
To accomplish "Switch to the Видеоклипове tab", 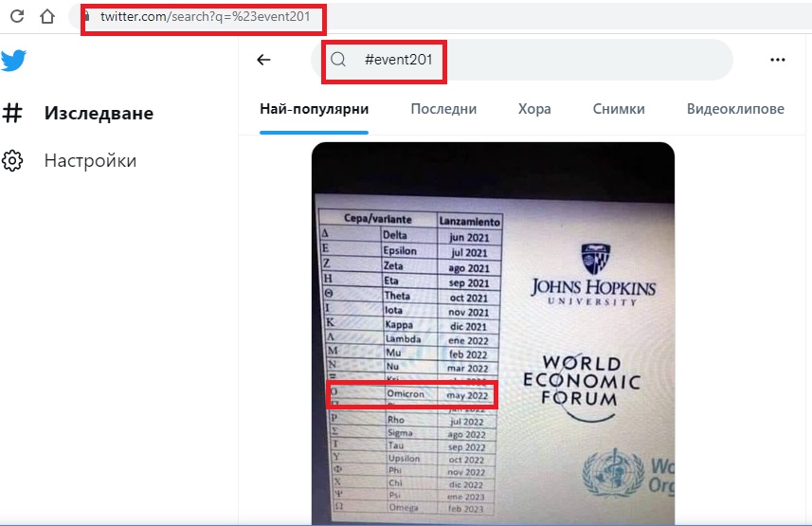I will [x=735, y=109].
